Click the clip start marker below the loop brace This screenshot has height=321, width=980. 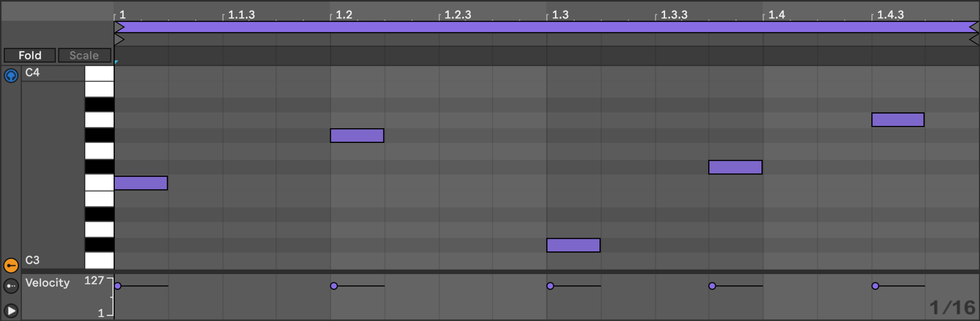119,40
